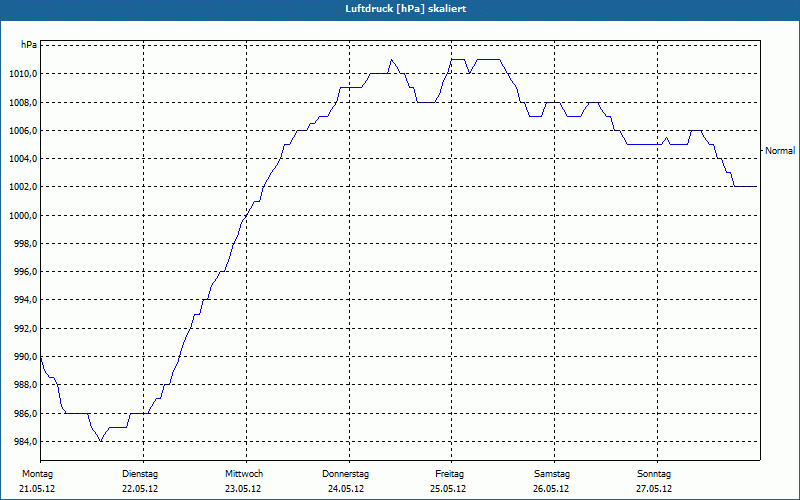Select the 'Mittwoch' day label
Image resolution: width=800 pixels, height=500 pixels.
pos(244,474)
